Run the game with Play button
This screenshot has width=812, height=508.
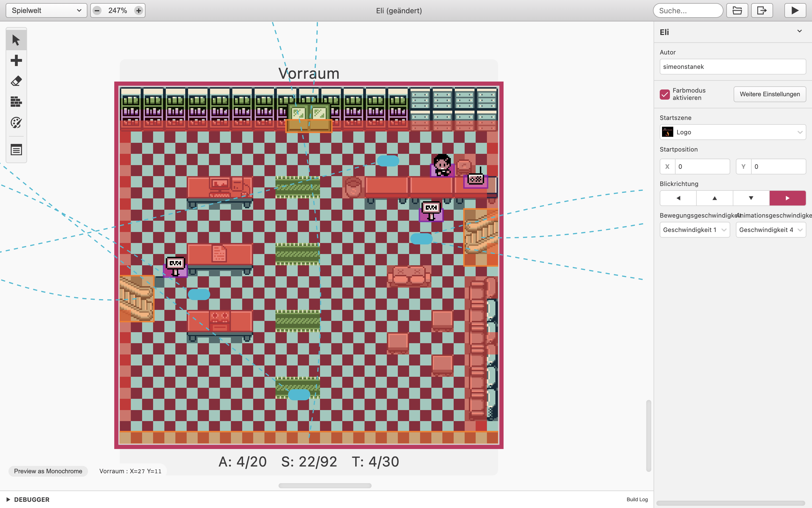pos(795,10)
